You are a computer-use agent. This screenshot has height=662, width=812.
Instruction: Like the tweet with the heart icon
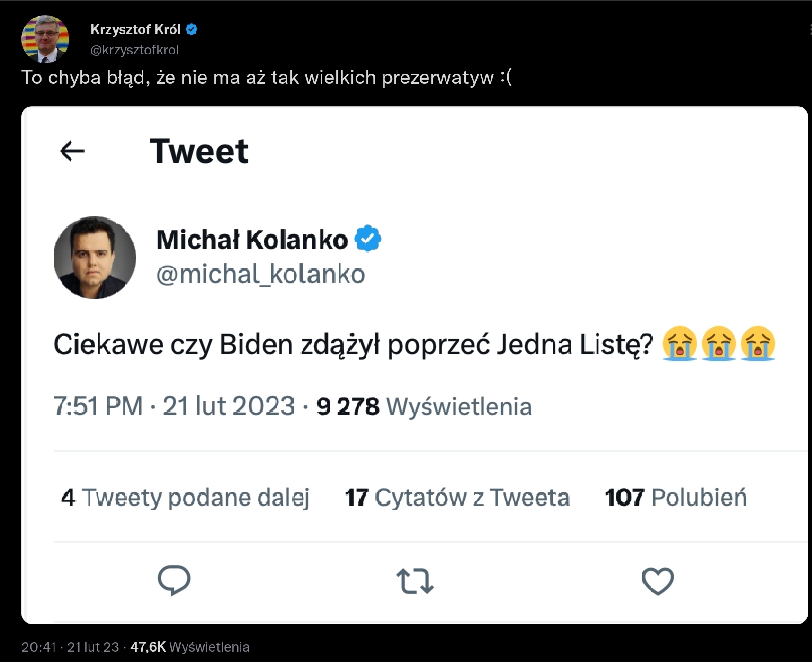[x=657, y=581]
